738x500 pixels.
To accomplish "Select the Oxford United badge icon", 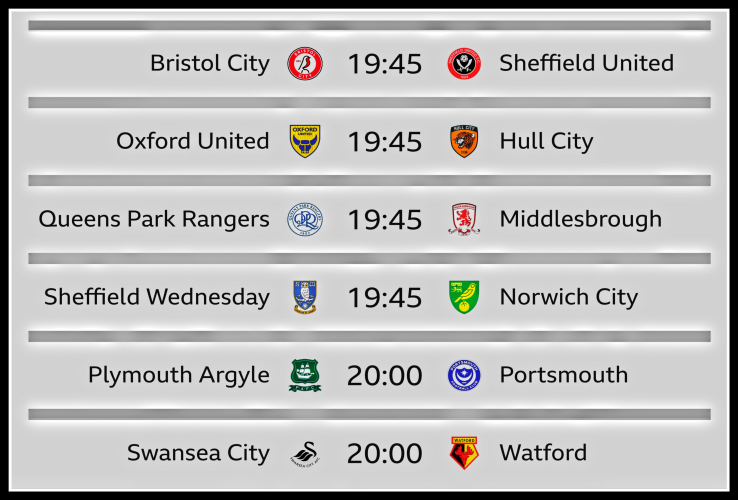I will click(305, 141).
